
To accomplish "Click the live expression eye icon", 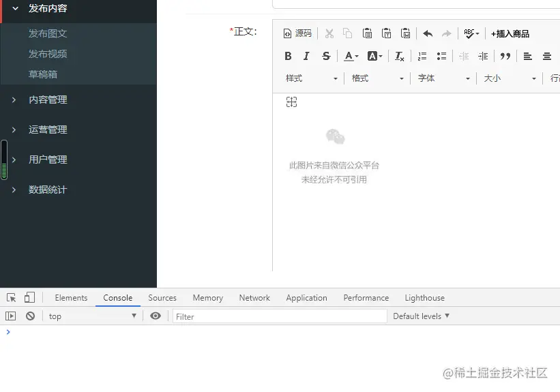I will coord(156,316).
